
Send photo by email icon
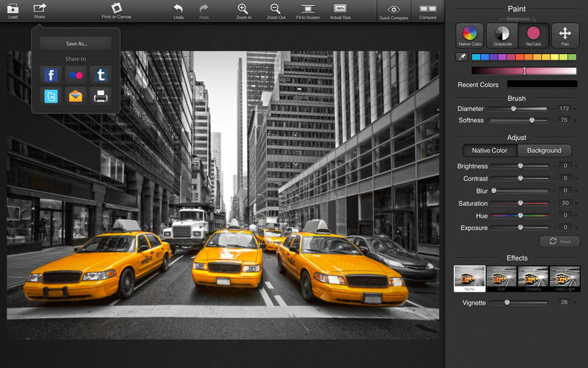click(76, 96)
